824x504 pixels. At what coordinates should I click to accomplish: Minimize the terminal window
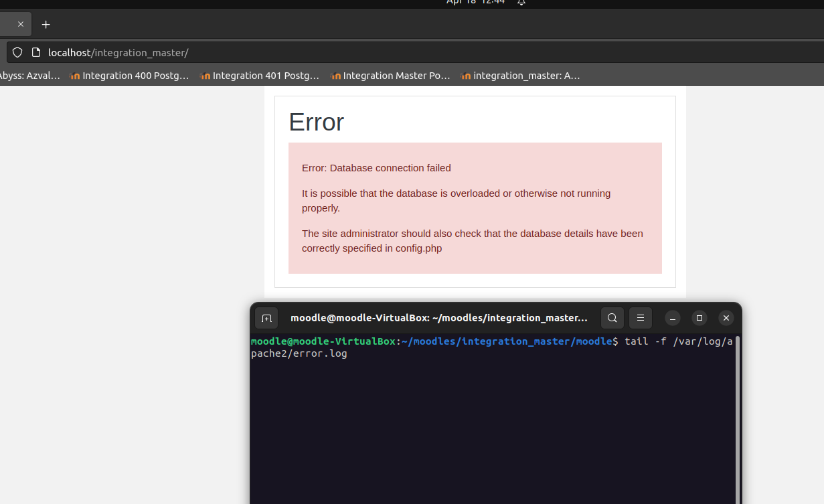pos(673,318)
